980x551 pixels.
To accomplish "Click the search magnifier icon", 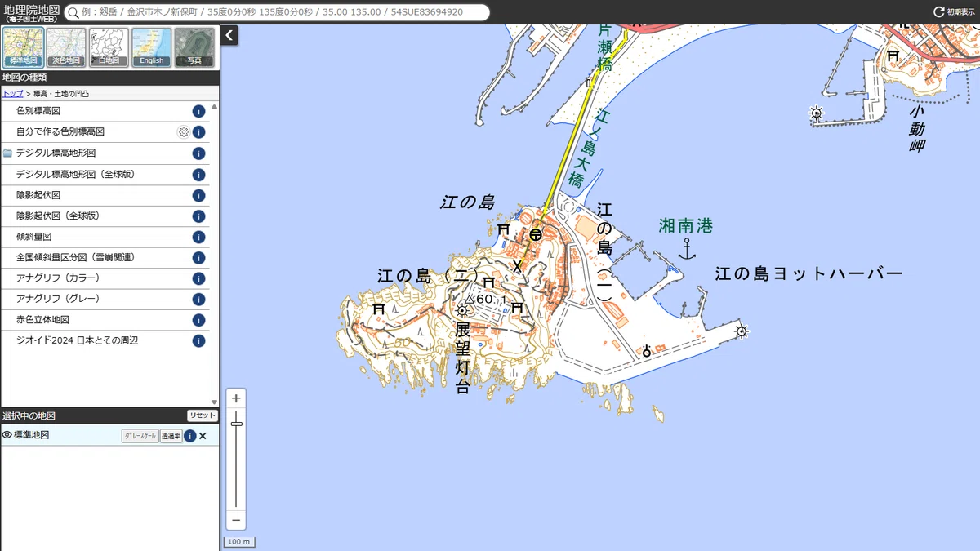I will 73,12.
